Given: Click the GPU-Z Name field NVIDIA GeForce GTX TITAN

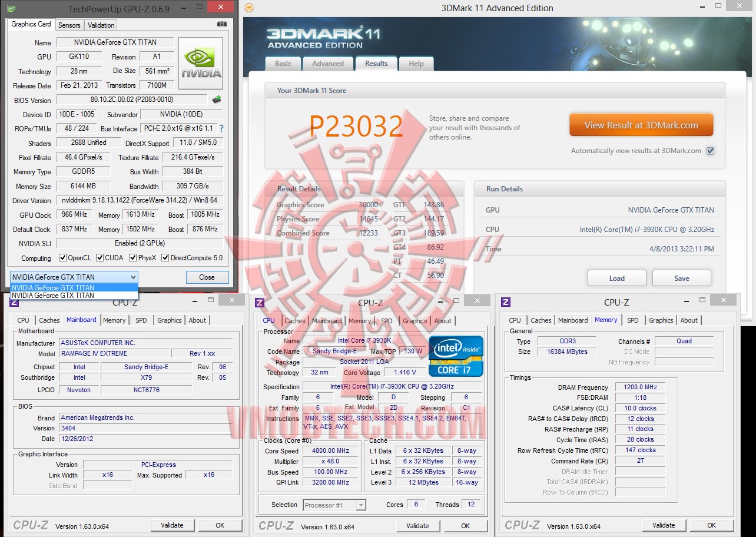Looking at the screenshot, I should (x=115, y=42).
